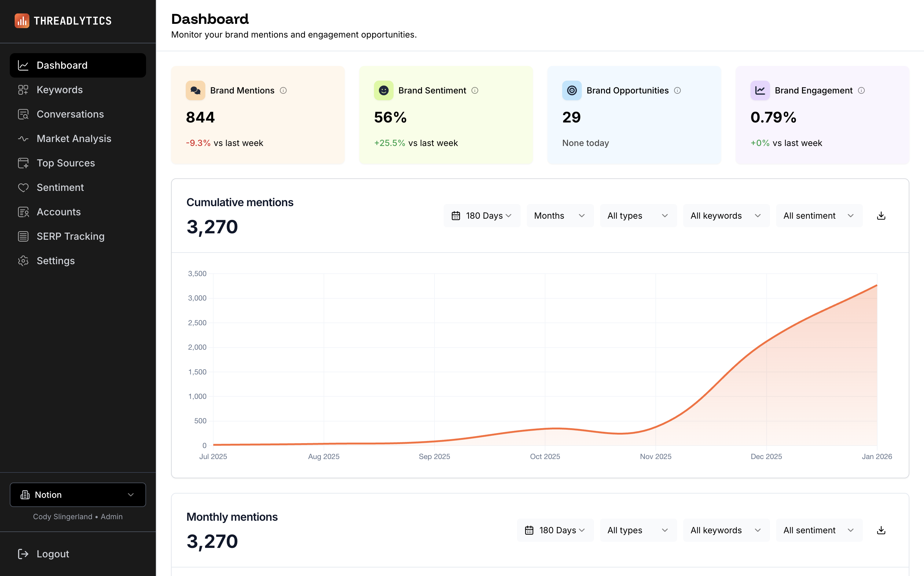Screen dimensions: 924x576
Task: Open the SERP Tracking page
Action: (71, 237)
